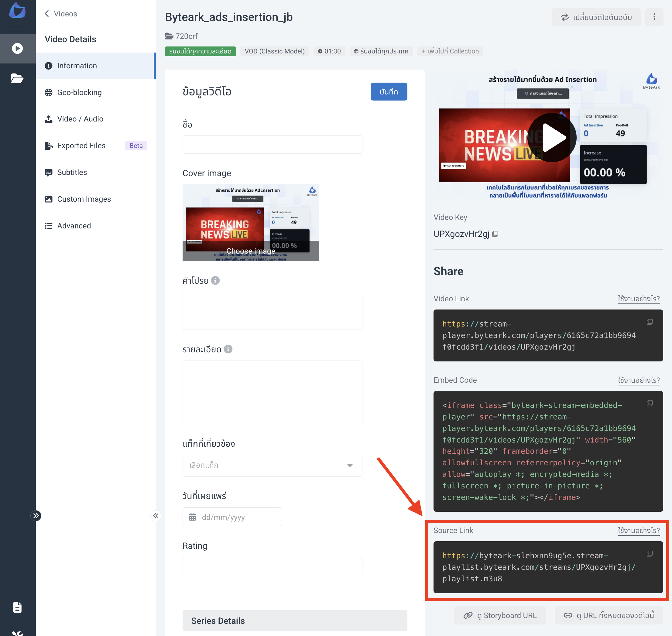This screenshot has width=672, height=636.
Task: Open the เลือกแท็ก tag dropdown
Action: tap(350, 466)
